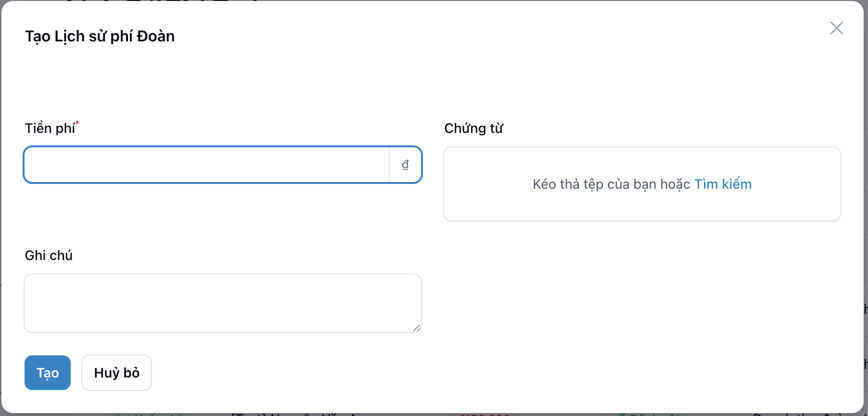Image resolution: width=868 pixels, height=416 pixels.
Task: Grab the Ghi chú textarea resize handle
Action: pos(417,328)
